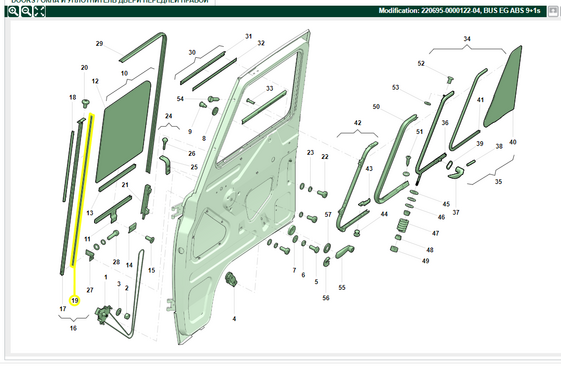The height and width of the screenshot is (370, 561).
Task: Select part callout 54
Action: [x=180, y=99]
